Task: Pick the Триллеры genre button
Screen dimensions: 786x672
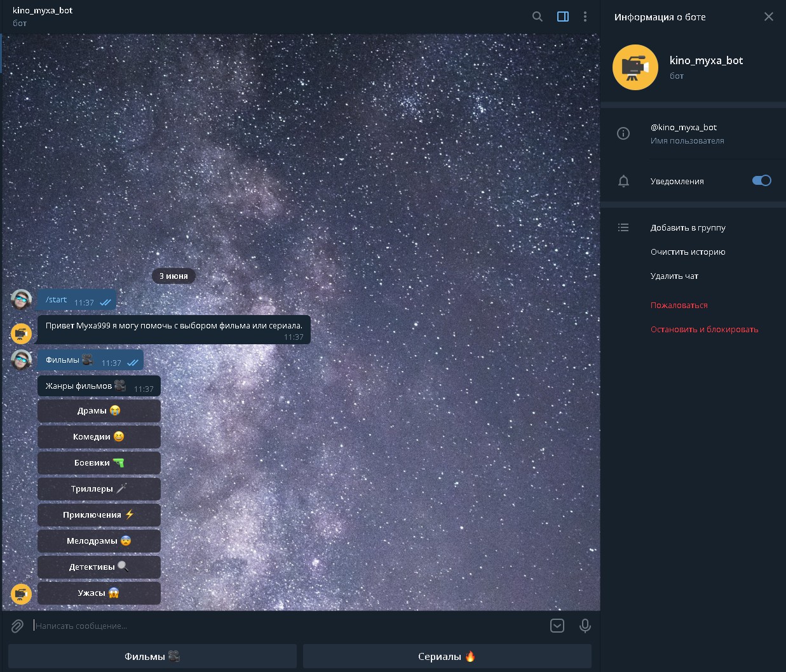Action: 99,489
